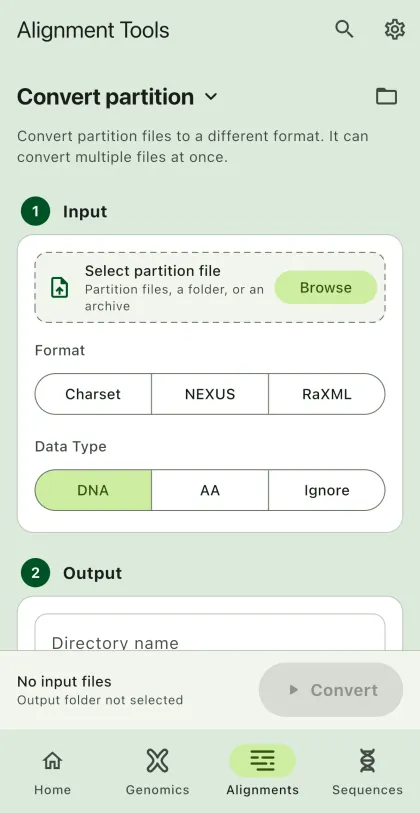The image size is (420, 813).
Task: Switch to the Alignments tab label
Action: (x=262, y=790)
